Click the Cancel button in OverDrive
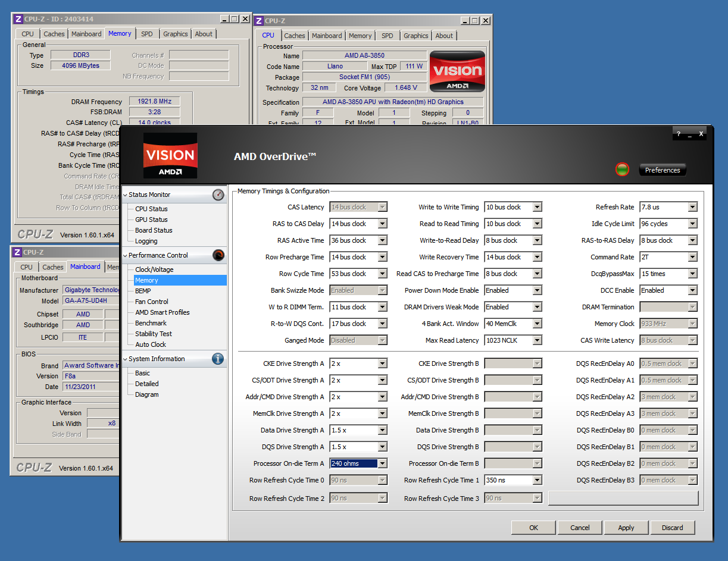 580,528
